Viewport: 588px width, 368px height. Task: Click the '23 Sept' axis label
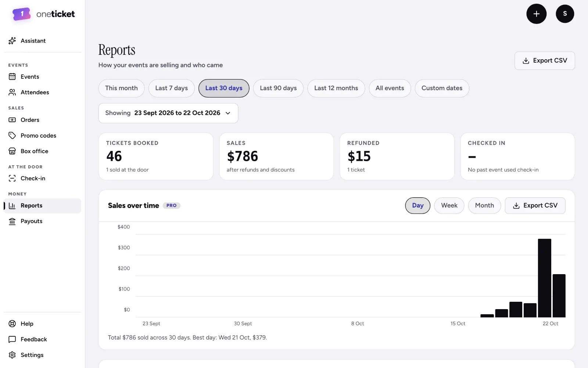click(151, 324)
